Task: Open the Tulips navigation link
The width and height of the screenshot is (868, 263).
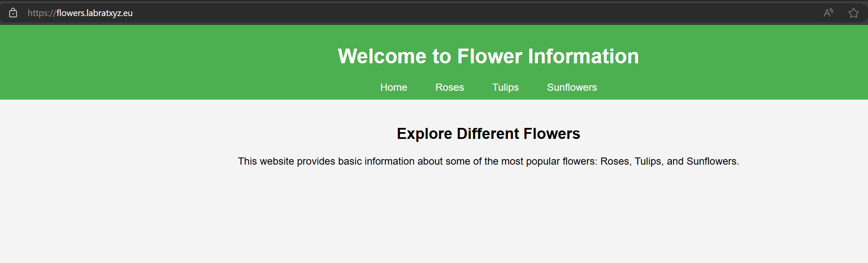Action: point(505,87)
